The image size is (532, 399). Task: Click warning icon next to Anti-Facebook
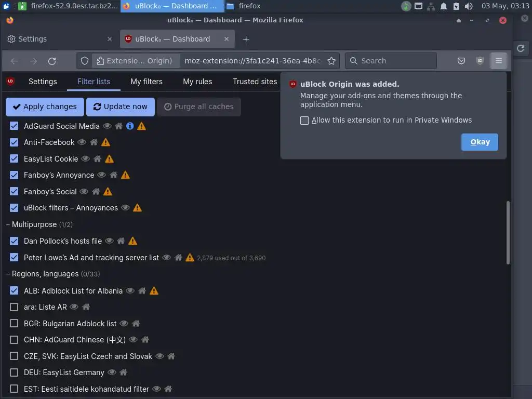[105, 142]
